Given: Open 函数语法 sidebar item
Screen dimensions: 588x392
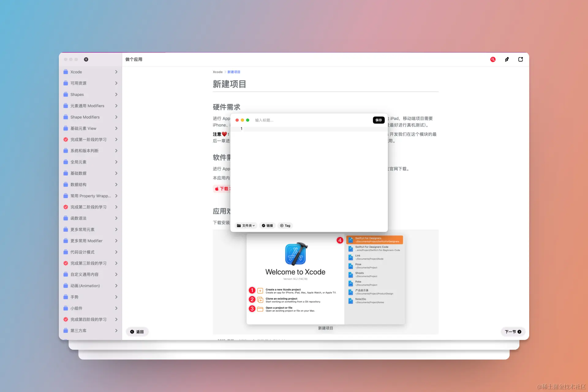Looking at the screenshot, I should pyautogui.click(x=78, y=218).
